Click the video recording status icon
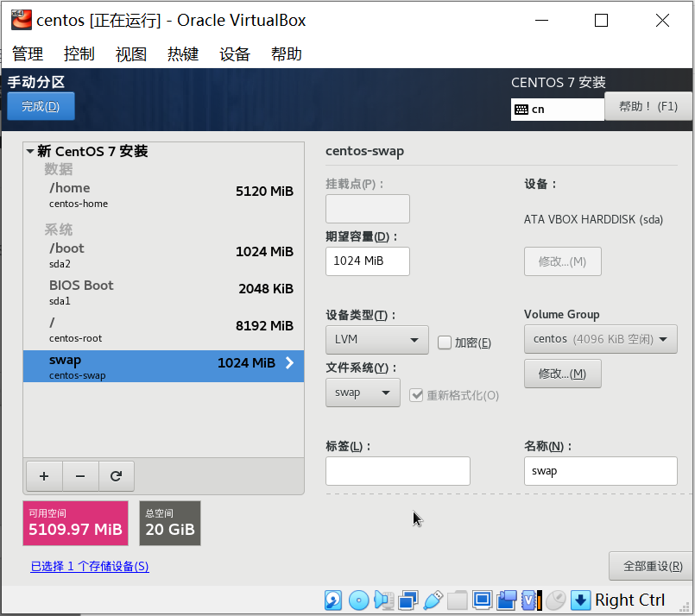695x616 pixels. click(x=506, y=600)
